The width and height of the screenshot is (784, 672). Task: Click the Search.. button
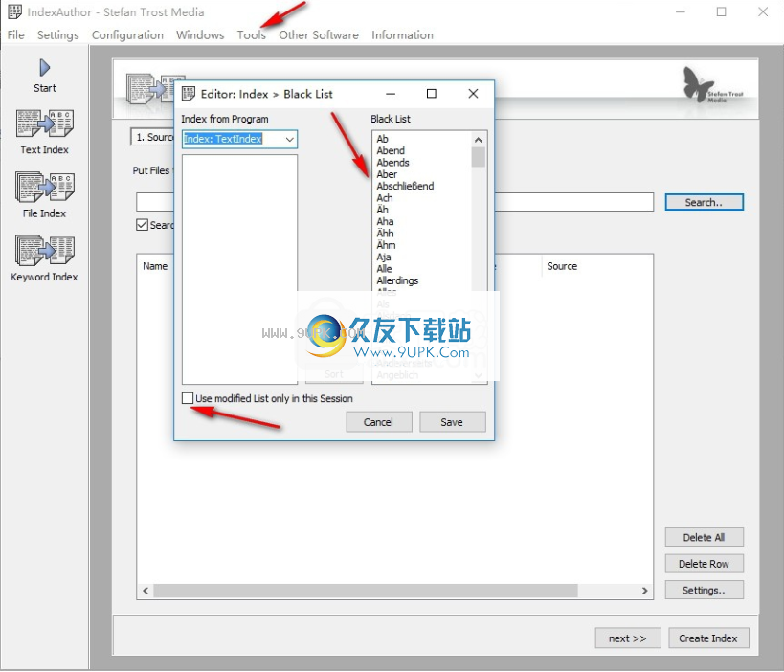pos(704,202)
